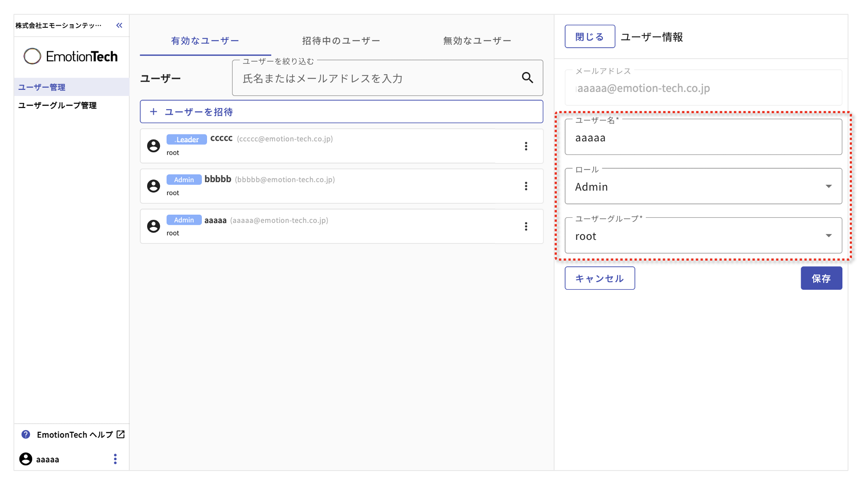868x484 pixels.
Task: Open the kebab menu for user bbbbb
Action: pyautogui.click(x=526, y=186)
